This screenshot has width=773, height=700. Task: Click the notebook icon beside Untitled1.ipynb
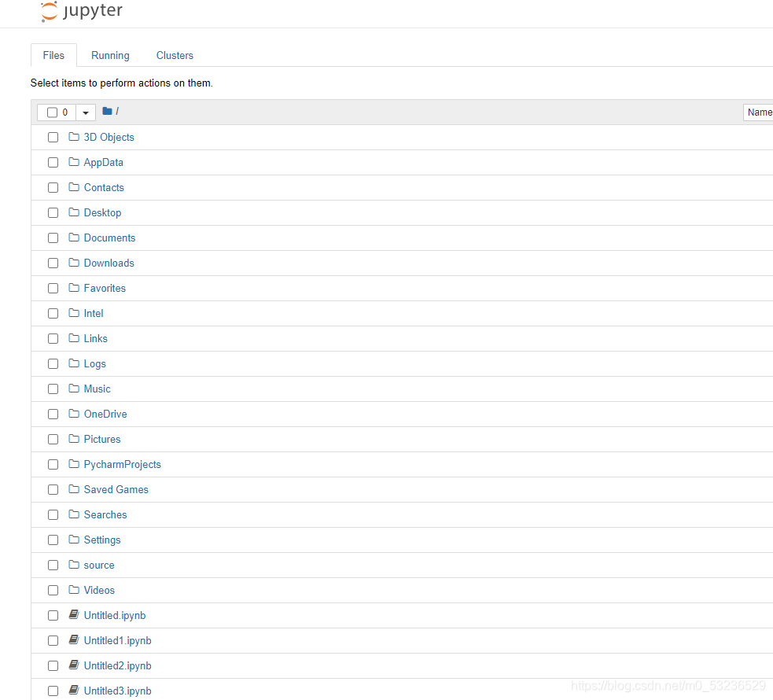[x=74, y=639]
